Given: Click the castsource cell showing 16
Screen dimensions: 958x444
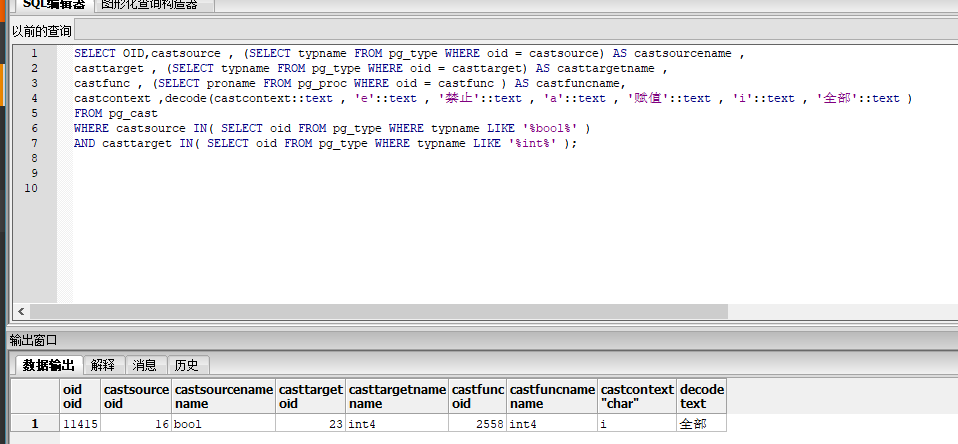Looking at the screenshot, I should tap(136, 423).
